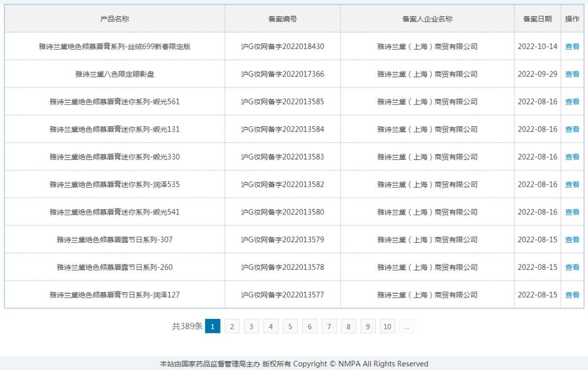
Task: Go to page 3 of results
Action: [x=251, y=326]
